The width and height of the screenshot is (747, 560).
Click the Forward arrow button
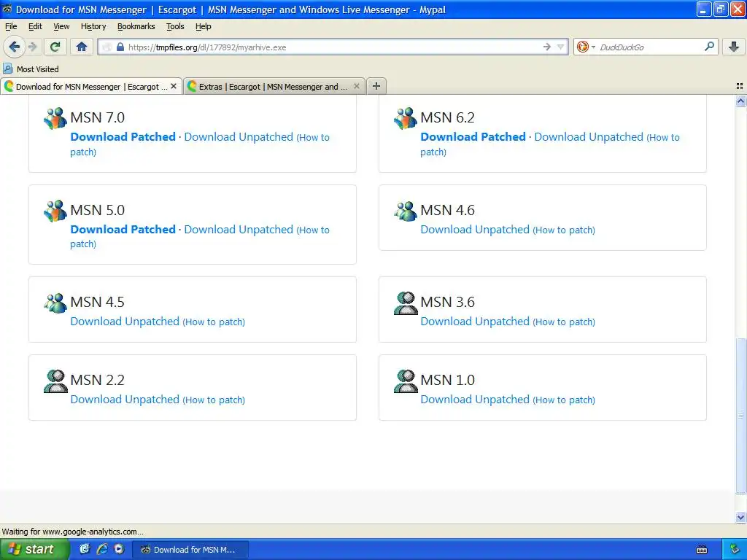[32, 47]
